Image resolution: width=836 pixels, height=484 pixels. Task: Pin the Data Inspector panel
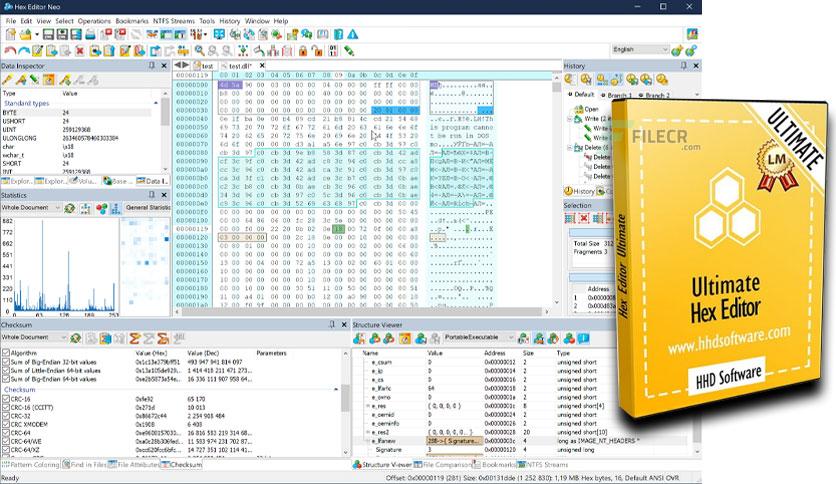151,66
